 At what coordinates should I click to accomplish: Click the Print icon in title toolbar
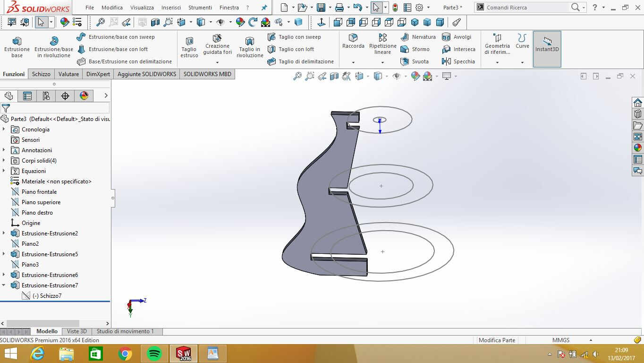pos(339,8)
